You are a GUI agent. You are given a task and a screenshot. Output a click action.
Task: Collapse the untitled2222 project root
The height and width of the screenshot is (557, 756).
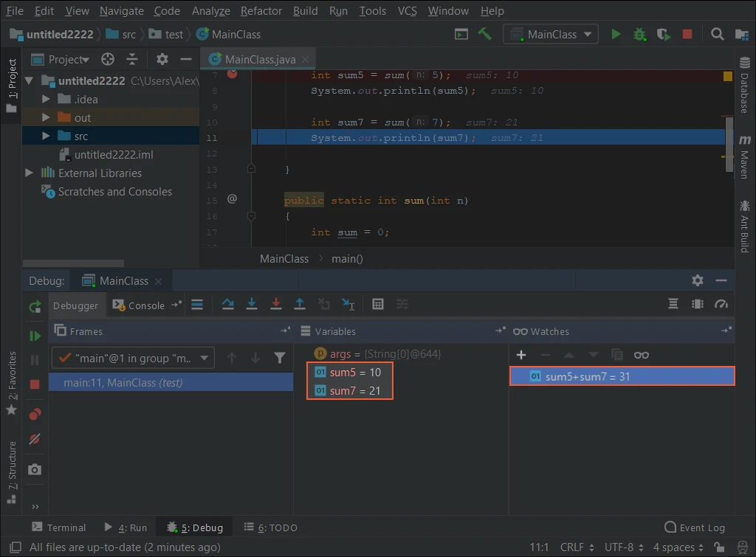coord(29,80)
